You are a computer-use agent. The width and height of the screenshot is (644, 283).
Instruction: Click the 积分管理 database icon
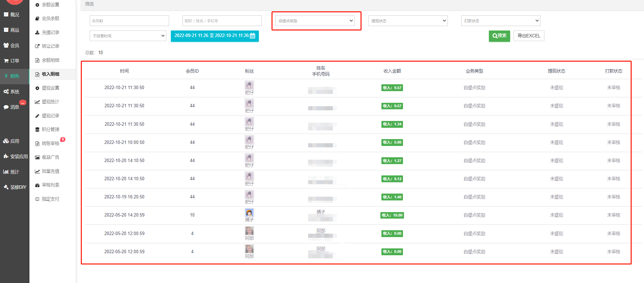pos(37,130)
